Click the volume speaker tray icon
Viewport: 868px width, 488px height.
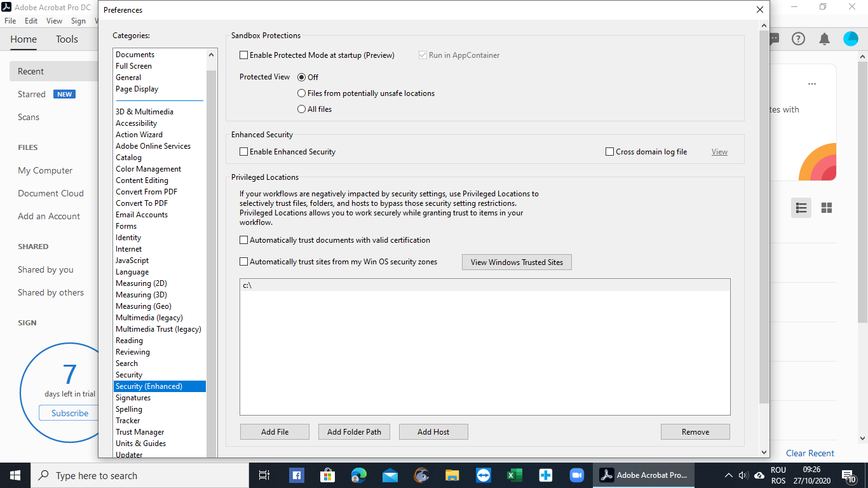point(743,475)
